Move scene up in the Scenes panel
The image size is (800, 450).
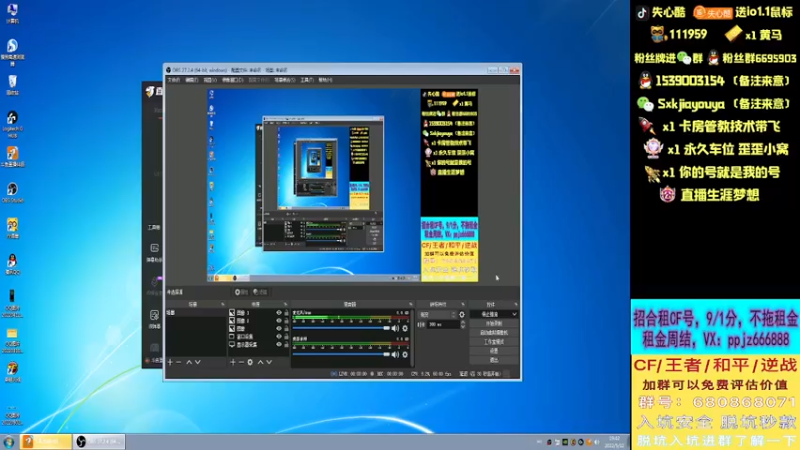(189, 362)
